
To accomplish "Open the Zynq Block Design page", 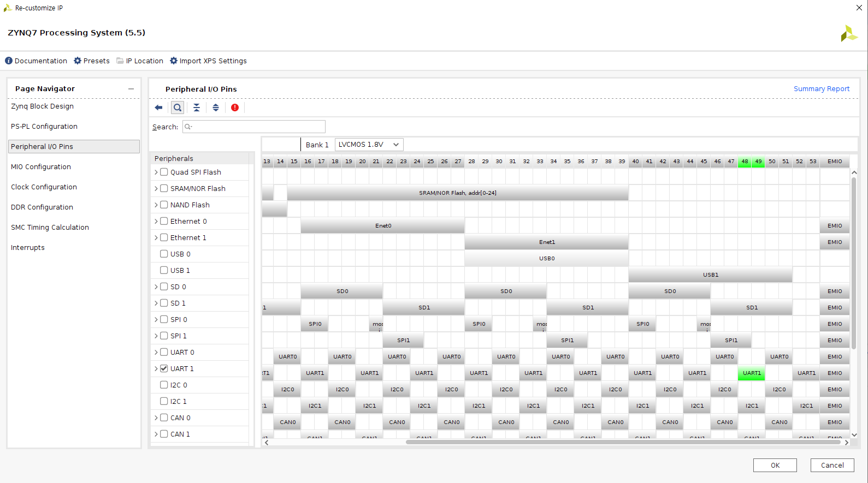I will point(42,106).
